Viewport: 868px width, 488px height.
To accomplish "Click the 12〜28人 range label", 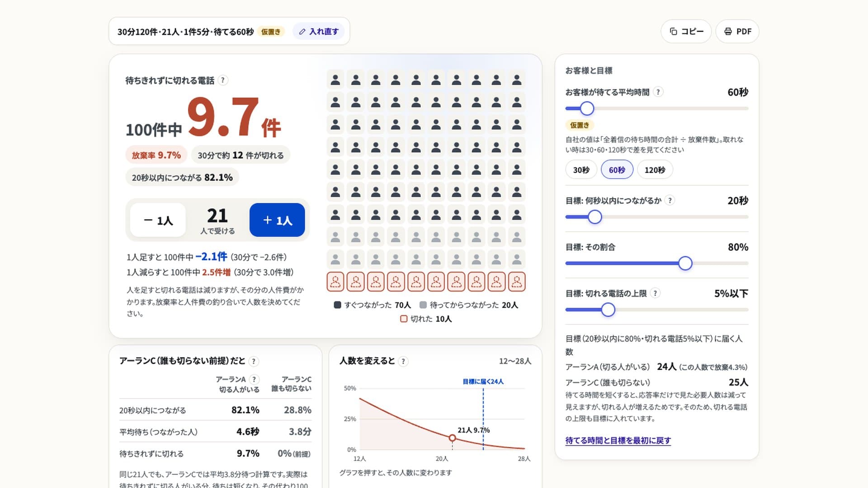I will (515, 361).
